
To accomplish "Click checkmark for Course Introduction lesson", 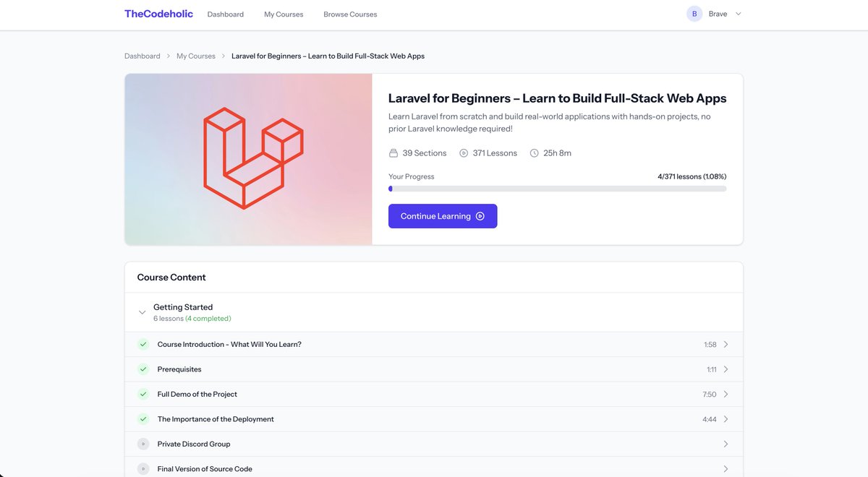I will pos(143,345).
